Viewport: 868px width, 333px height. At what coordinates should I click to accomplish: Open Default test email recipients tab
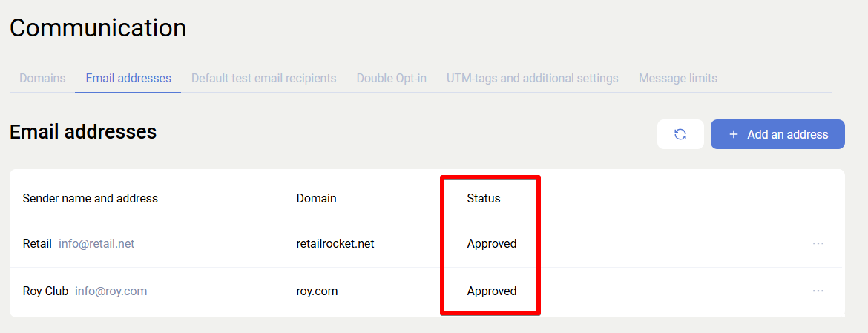click(x=264, y=78)
